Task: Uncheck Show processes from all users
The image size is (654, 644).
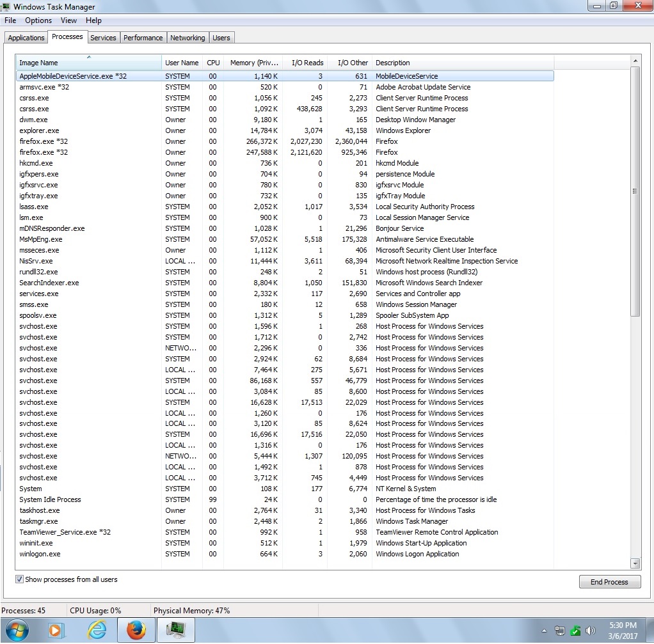Action: point(19,579)
